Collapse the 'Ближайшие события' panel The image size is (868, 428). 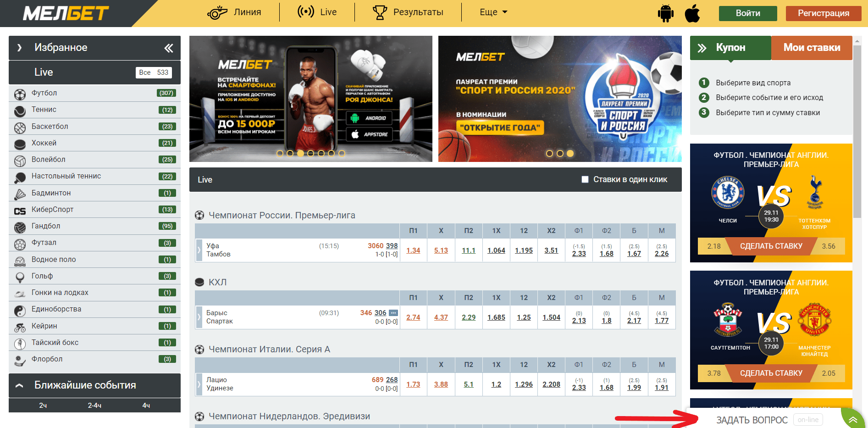pyautogui.click(x=19, y=385)
